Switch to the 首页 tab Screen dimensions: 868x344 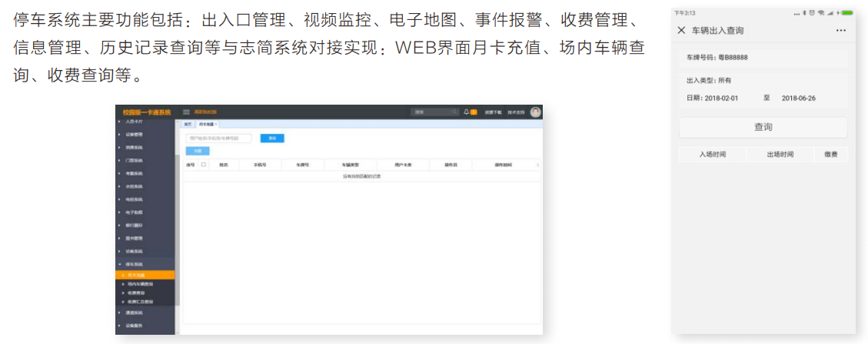point(188,124)
